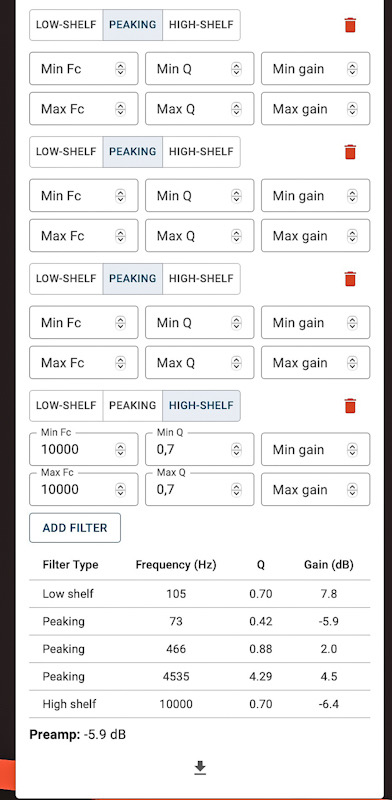The height and width of the screenshot is (800, 392).
Task: Click the second filter's Max Q field
Action: click(x=199, y=236)
